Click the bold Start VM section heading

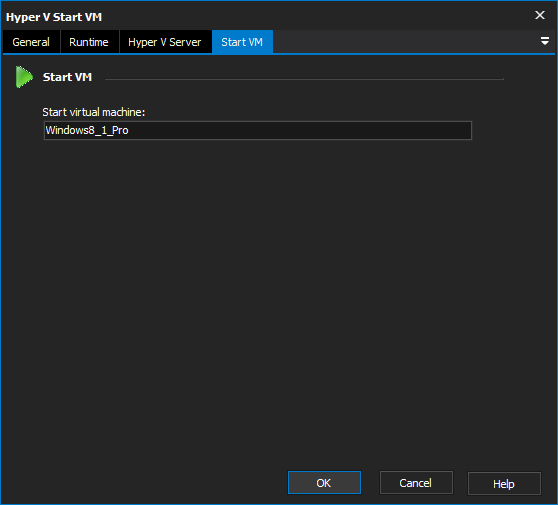pyautogui.click(x=68, y=77)
